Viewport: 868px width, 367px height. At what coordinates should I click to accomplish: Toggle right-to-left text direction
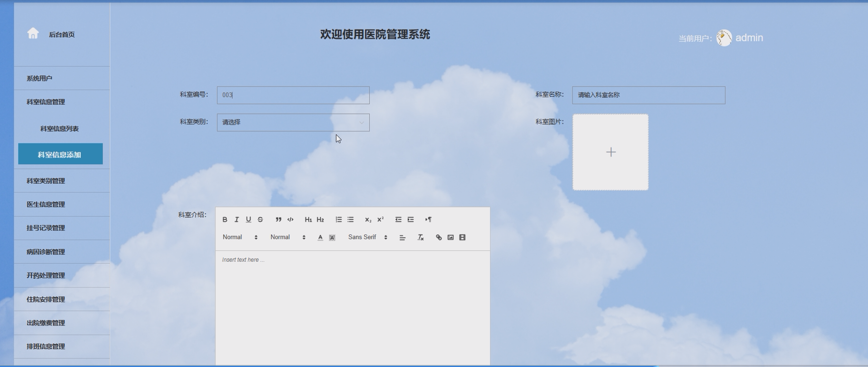pyautogui.click(x=428, y=219)
